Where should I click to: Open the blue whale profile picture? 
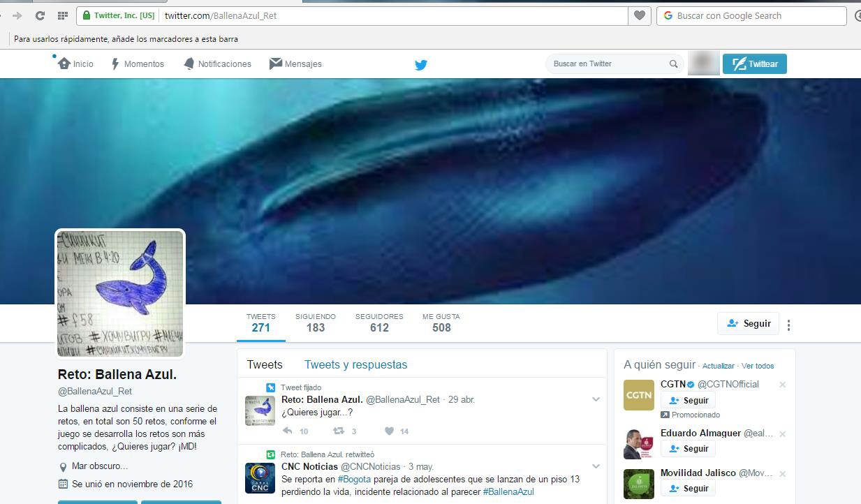120,293
